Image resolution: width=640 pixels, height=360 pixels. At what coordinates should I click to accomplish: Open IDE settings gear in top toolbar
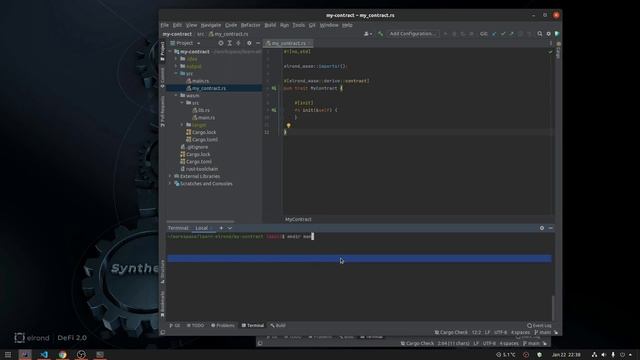point(549,34)
